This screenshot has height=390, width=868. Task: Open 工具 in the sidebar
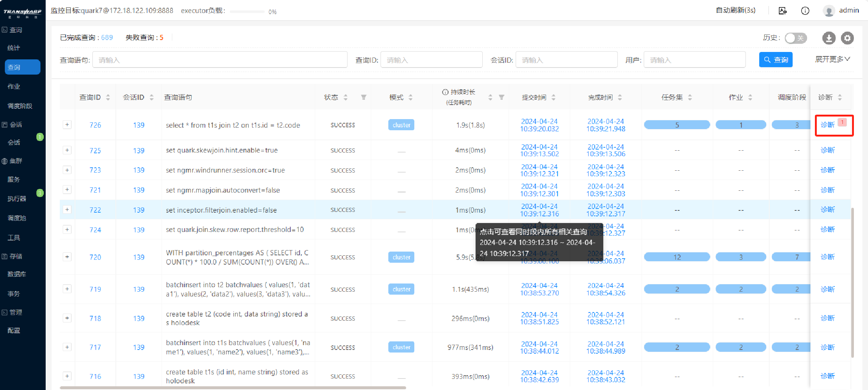[x=14, y=238]
